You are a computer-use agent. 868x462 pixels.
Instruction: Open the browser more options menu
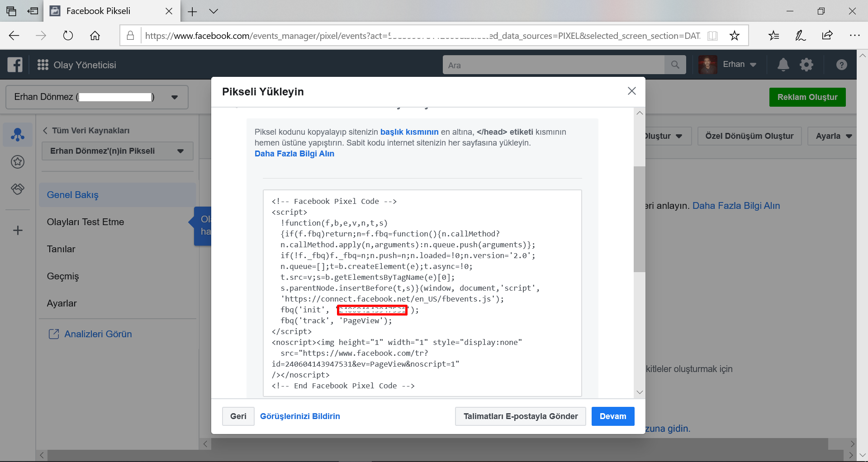pyautogui.click(x=854, y=35)
